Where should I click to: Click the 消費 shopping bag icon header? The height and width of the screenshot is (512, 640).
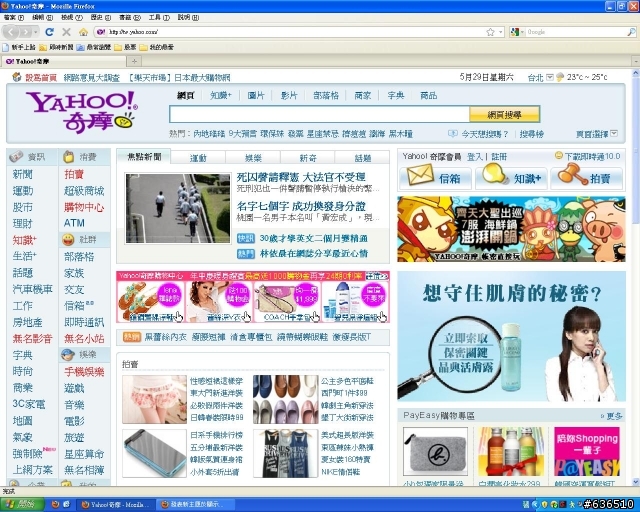coord(68,157)
